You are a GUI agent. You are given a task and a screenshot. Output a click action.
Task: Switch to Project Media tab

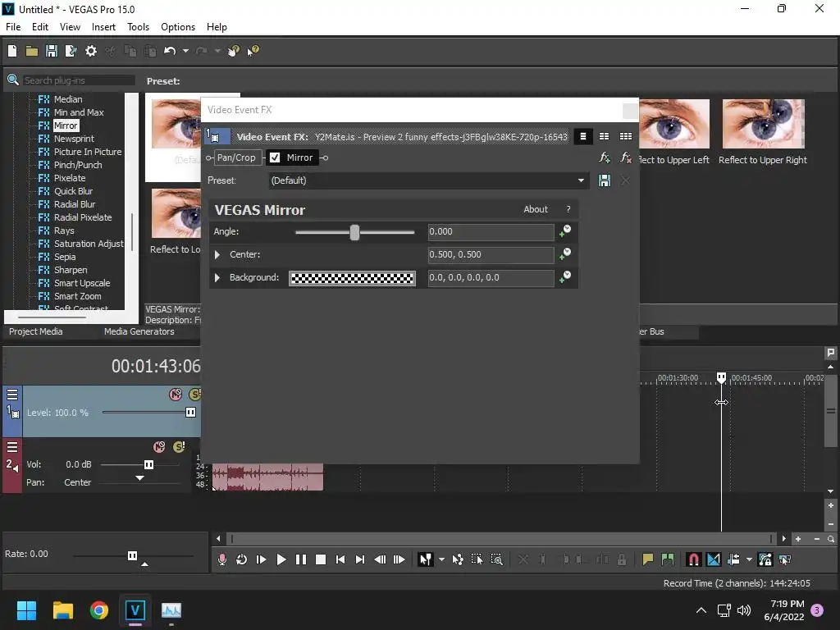click(36, 331)
